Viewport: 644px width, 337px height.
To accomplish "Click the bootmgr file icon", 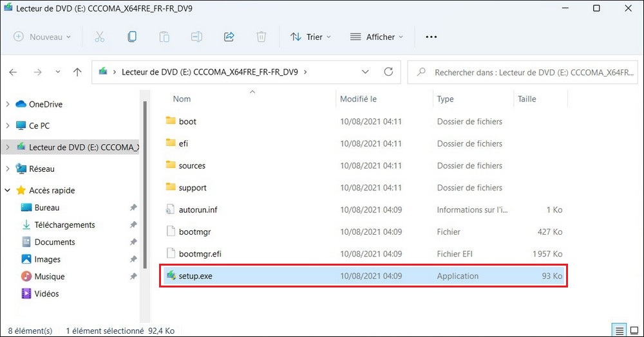I will 171,232.
